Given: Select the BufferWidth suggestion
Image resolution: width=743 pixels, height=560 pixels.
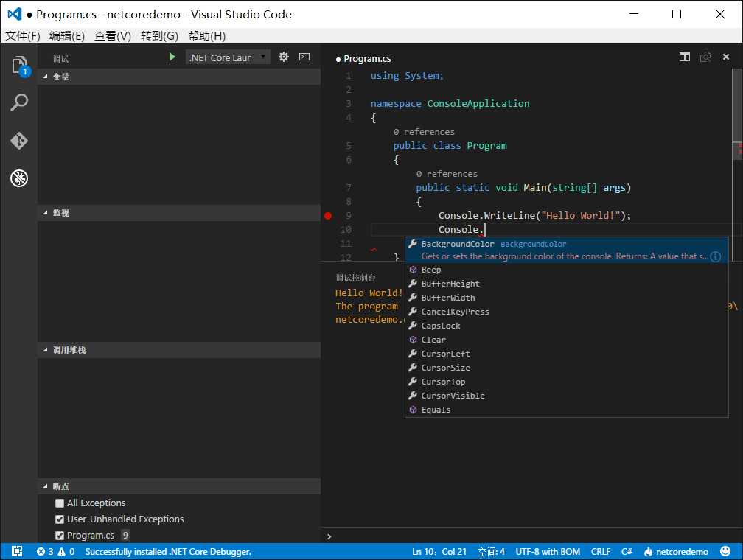Looking at the screenshot, I should tap(566, 298).
